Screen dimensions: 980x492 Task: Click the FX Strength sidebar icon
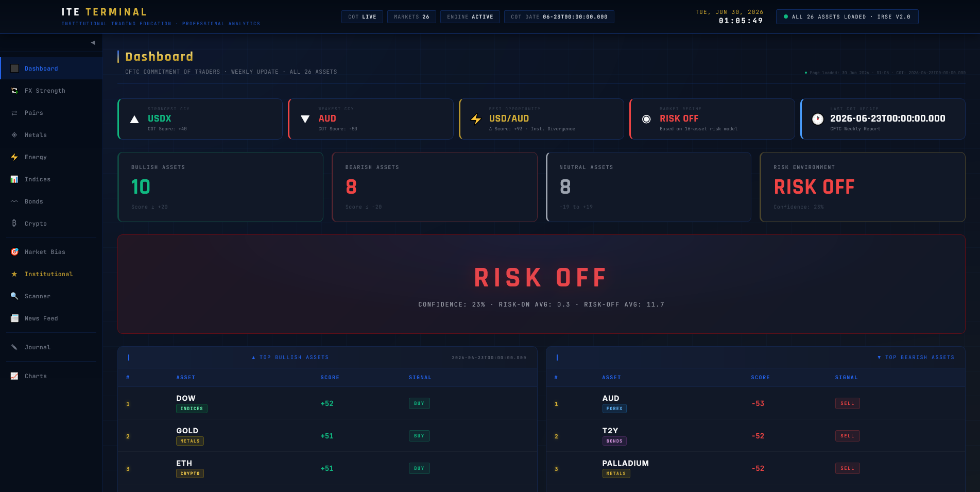click(14, 91)
